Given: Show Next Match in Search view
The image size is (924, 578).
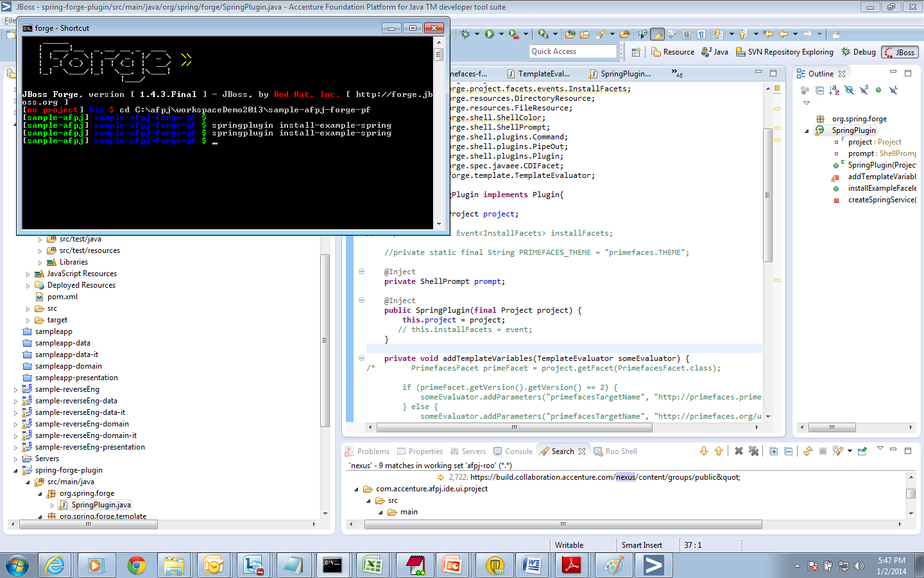Looking at the screenshot, I should (x=704, y=451).
